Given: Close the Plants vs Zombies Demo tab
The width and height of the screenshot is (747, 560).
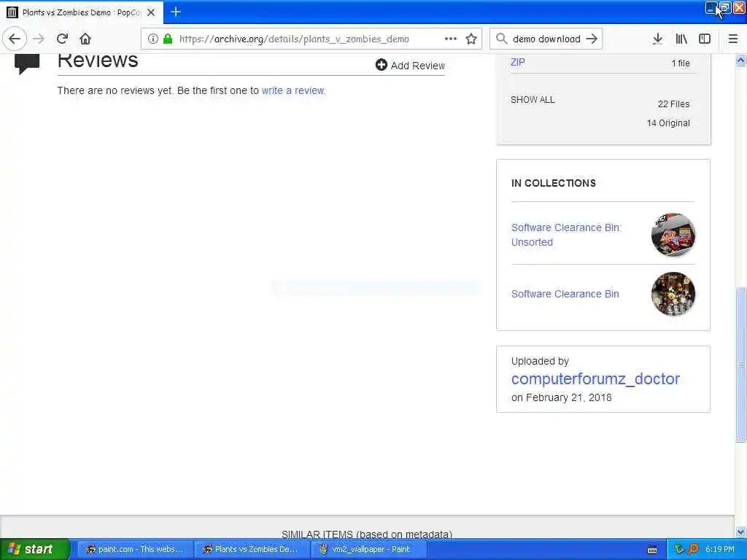Looking at the screenshot, I should [151, 12].
